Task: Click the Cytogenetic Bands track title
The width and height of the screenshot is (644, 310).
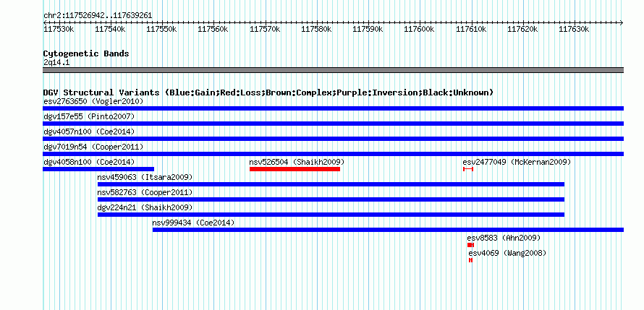Action: (86, 53)
